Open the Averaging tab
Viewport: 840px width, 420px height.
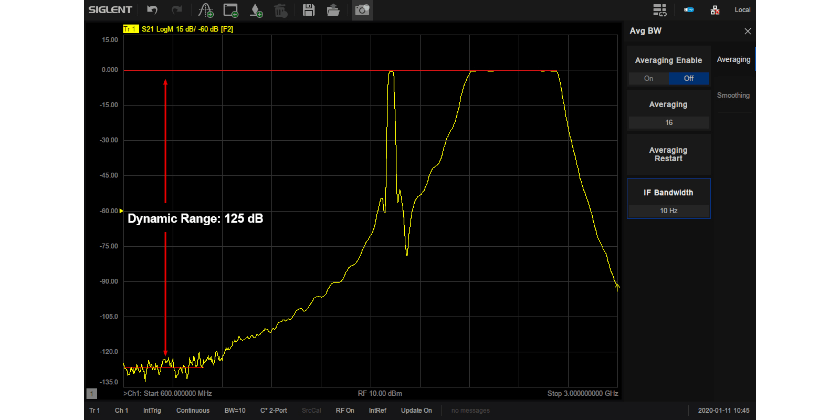point(733,60)
